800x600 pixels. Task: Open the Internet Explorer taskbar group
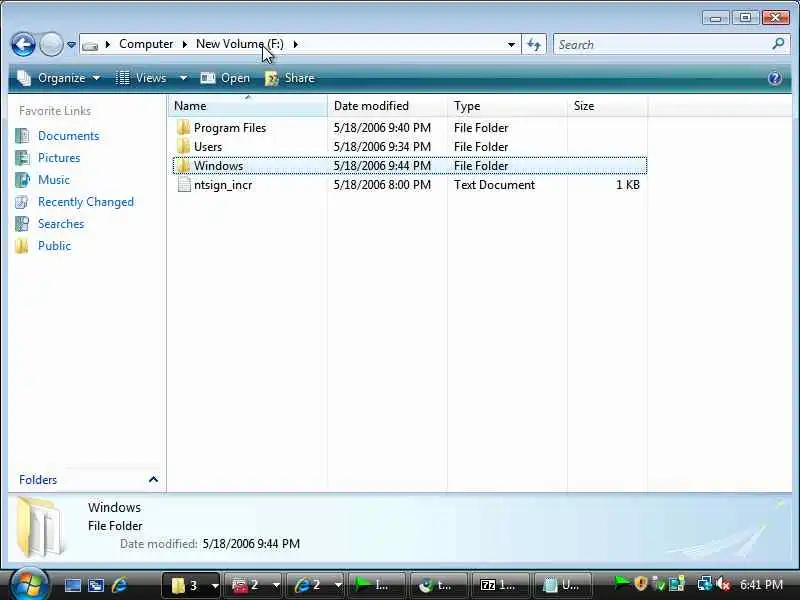(x=316, y=585)
